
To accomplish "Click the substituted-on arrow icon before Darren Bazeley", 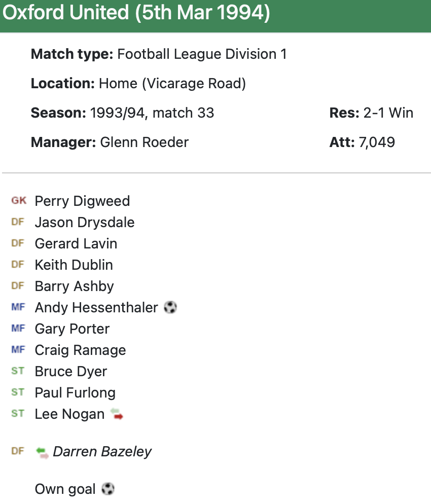I will click(43, 452).
